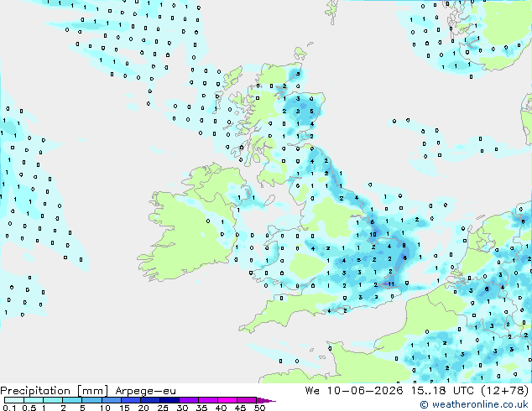Click the '20' legend scale label
This screenshot has height=411, width=532.
[143, 408]
